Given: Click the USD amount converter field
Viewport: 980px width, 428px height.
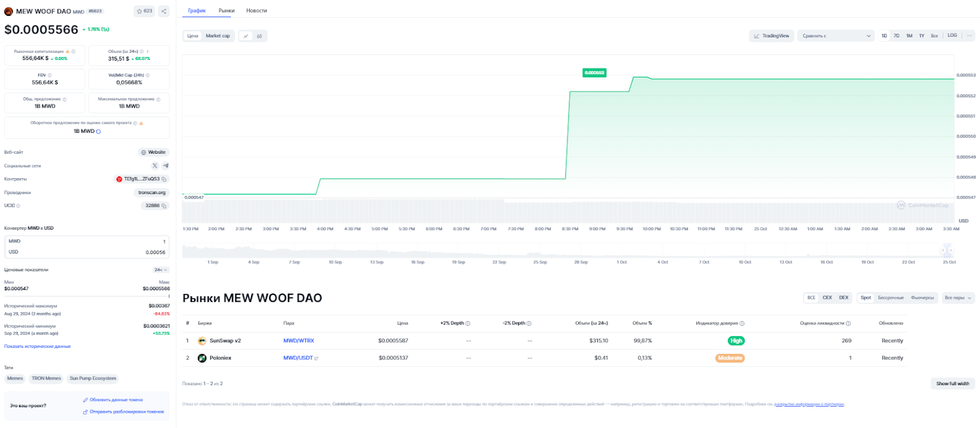Looking at the screenshot, I should [x=87, y=252].
